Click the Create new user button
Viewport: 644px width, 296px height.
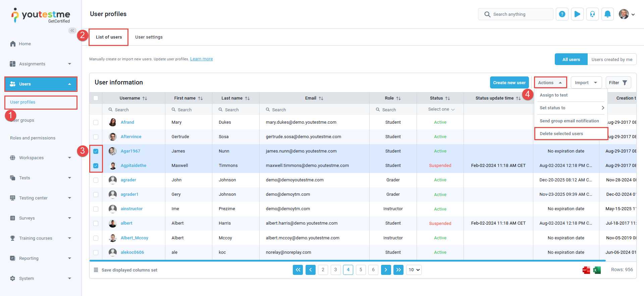coord(509,83)
